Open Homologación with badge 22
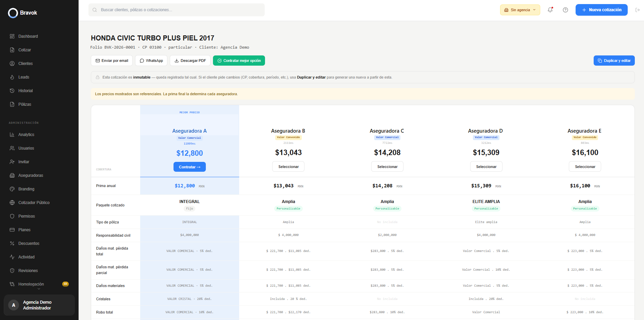This screenshot has height=320, width=644. click(39, 284)
